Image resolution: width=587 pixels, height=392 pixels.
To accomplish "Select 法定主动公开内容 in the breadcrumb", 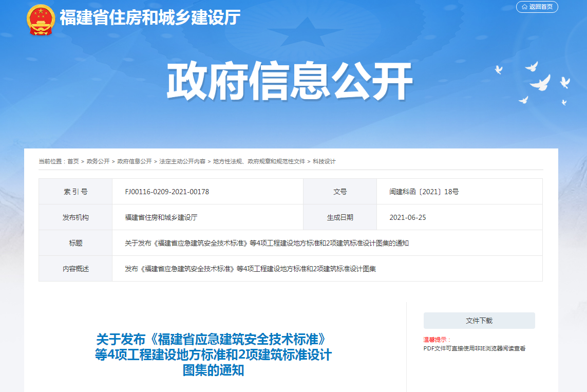I will pyautogui.click(x=182, y=161).
